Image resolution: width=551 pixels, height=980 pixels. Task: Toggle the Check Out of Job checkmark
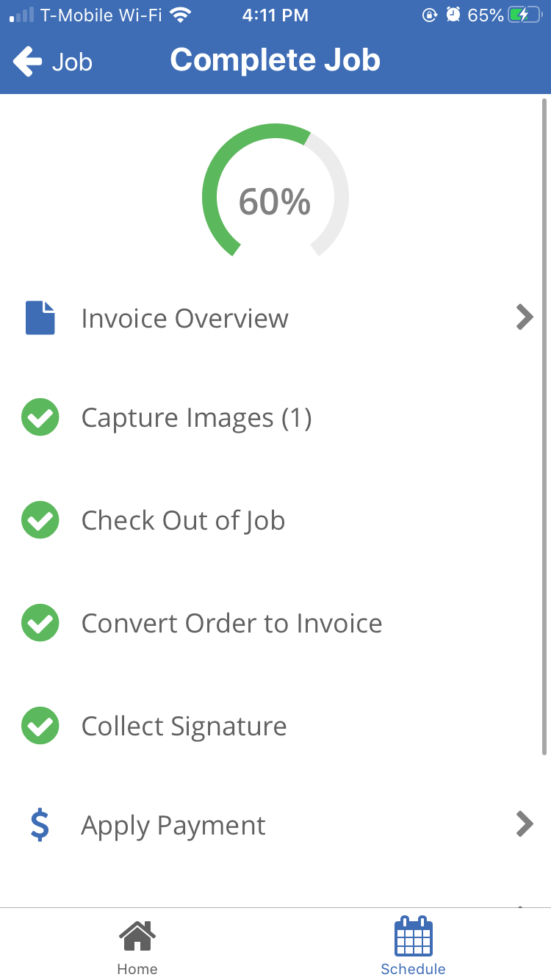(40, 520)
